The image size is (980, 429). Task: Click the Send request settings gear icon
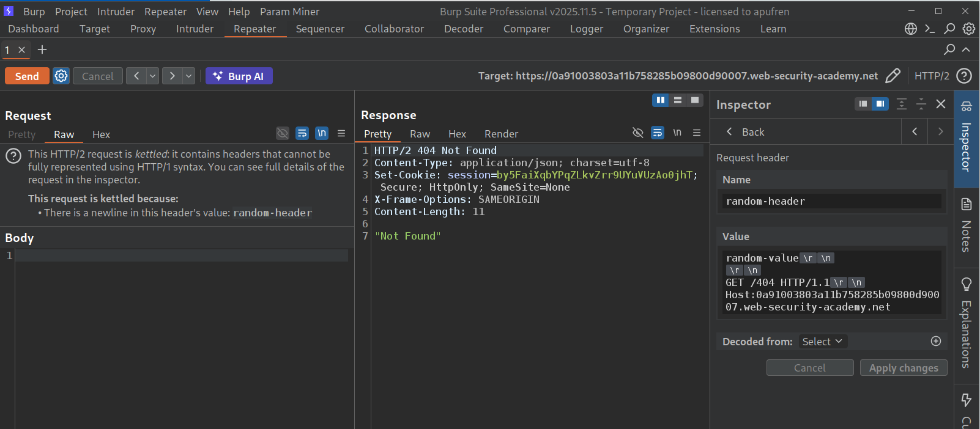point(61,76)
